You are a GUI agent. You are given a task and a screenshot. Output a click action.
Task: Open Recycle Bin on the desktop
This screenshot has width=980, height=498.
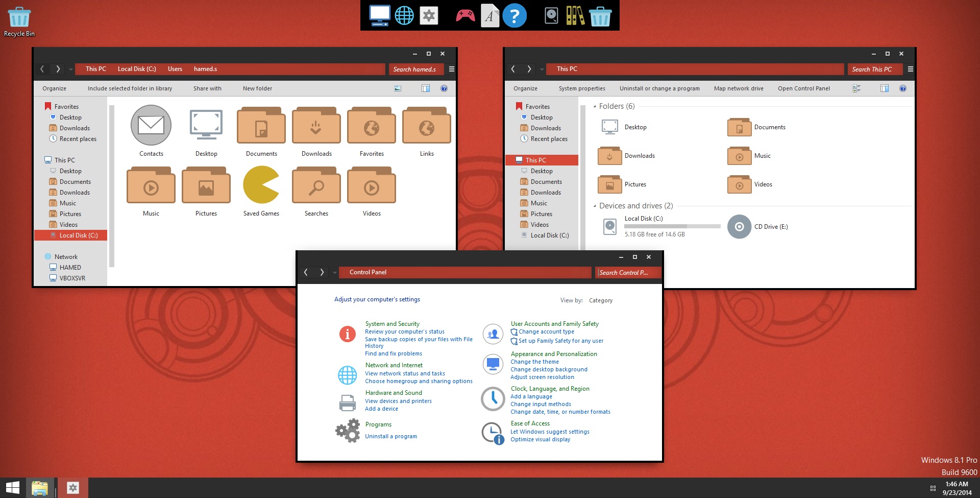coord(19,18)
